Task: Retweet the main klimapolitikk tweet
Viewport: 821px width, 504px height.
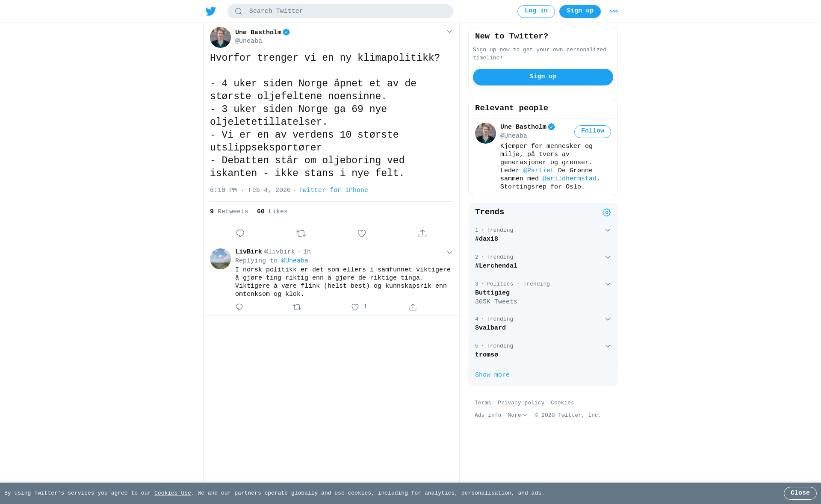Action: [x=301, y=233]
